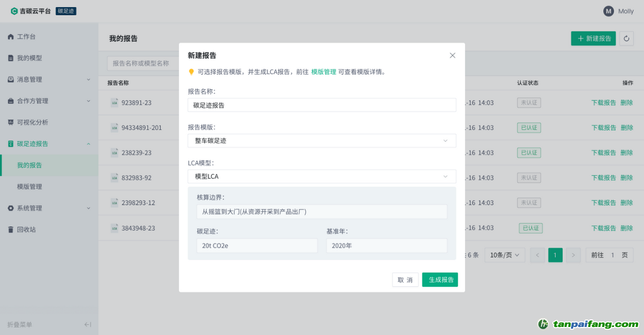Viewport: 644px width, 335px height.
Task: Click the 消息管理 sidebar icon
Action: [11, 79]
